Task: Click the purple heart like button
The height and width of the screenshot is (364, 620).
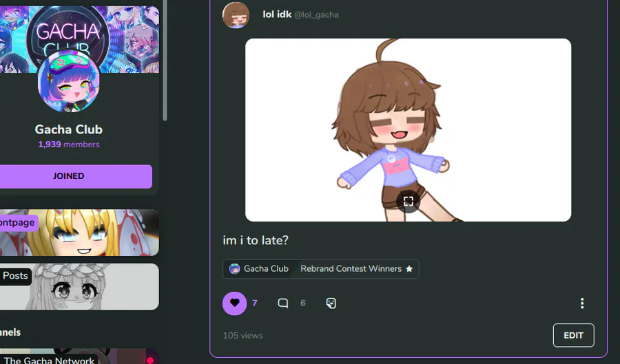Action: tap(234, 303)
